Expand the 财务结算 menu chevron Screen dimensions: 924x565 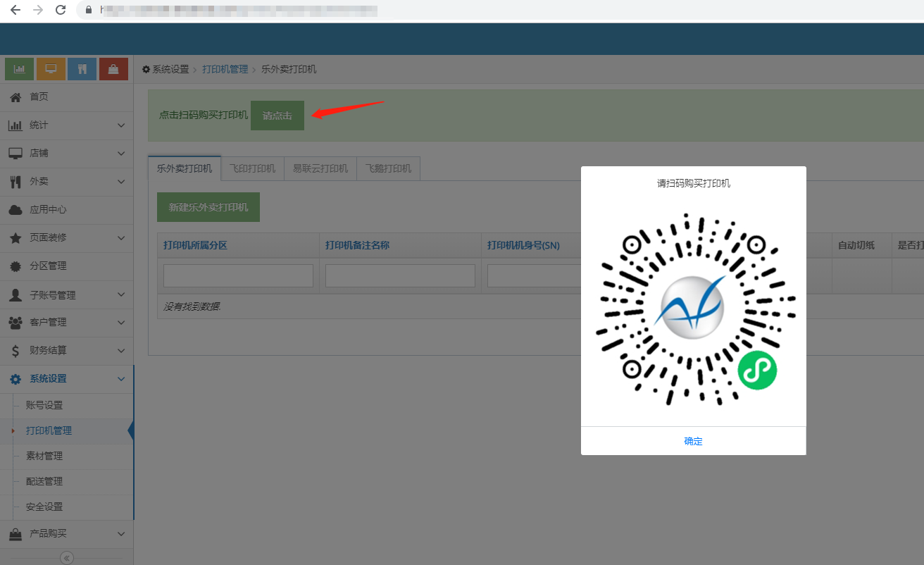point(121,351)
